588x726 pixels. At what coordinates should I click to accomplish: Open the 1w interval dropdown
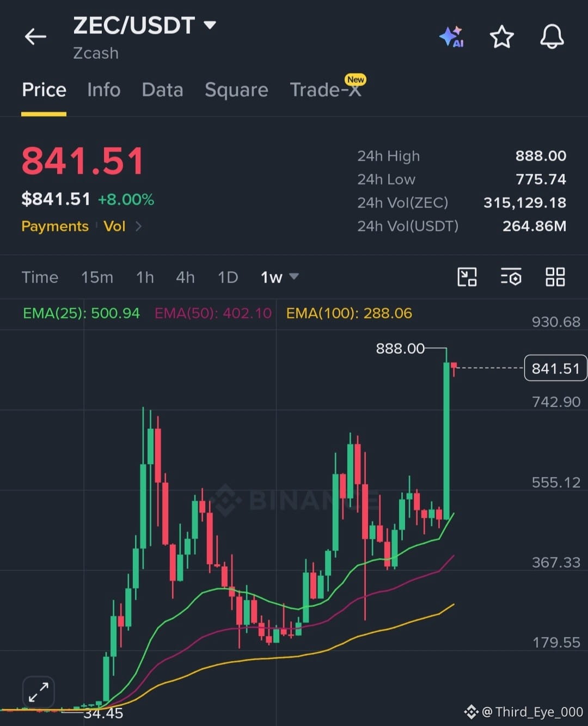pyautogui.click(x=279, y=277)
